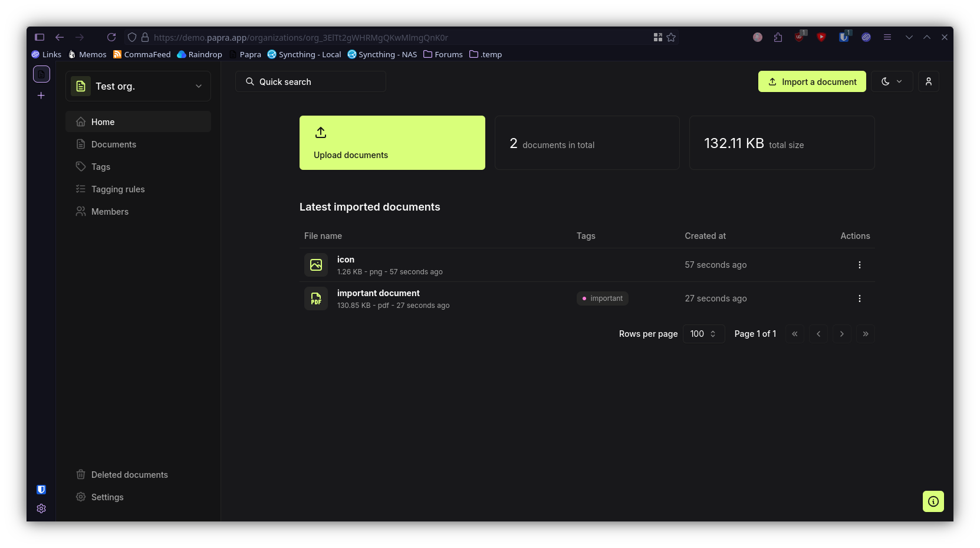The height and width of the screenshot is (548, 980).
Task: Open actions menu for important document
Action: [859, 298]
